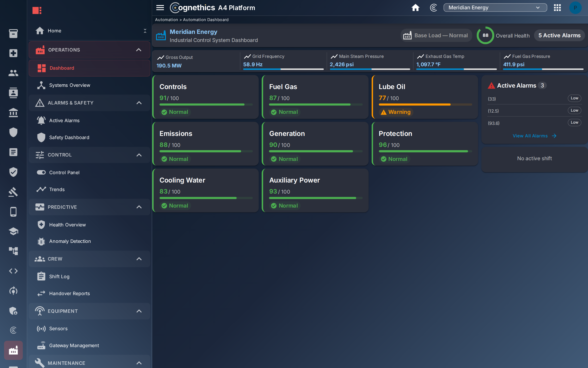The height and width of the screenshot is (368, 588).
Task: Open the shield with user icon in the left rail
Action: 13,311
